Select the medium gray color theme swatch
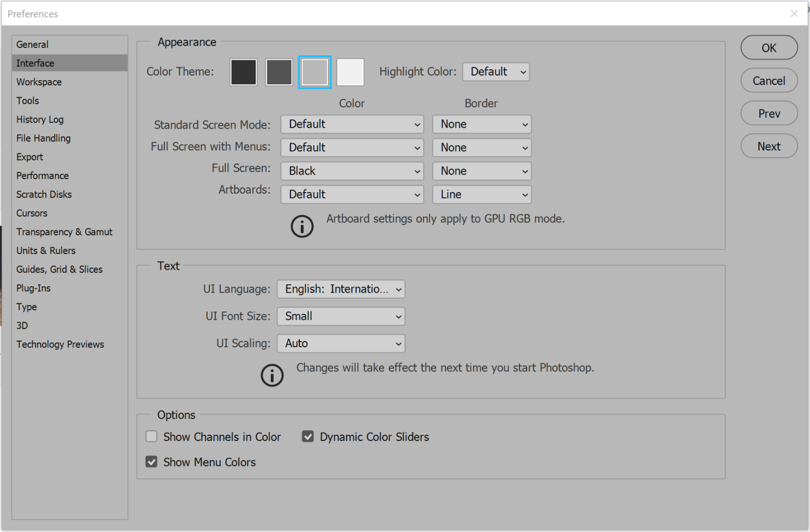The image size is (810, 532). 314,72
